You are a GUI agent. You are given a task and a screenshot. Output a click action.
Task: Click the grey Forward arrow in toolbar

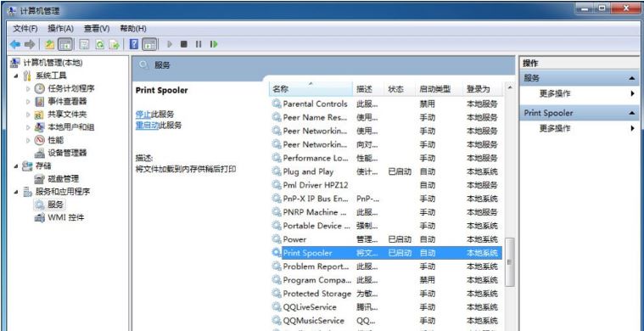point(30,44)
